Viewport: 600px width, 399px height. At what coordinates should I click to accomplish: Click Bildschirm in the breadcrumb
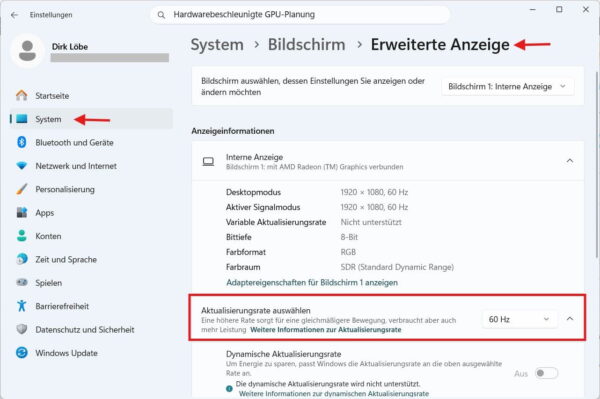click(x=307, y=45)
